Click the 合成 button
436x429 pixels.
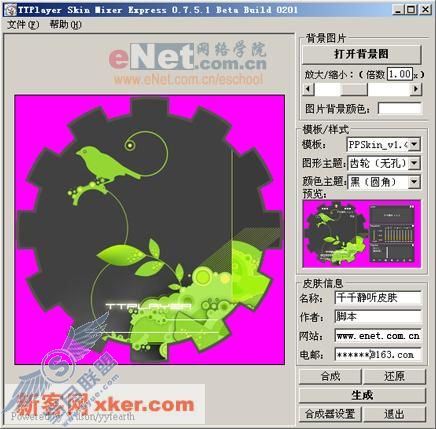pos(330,376)
